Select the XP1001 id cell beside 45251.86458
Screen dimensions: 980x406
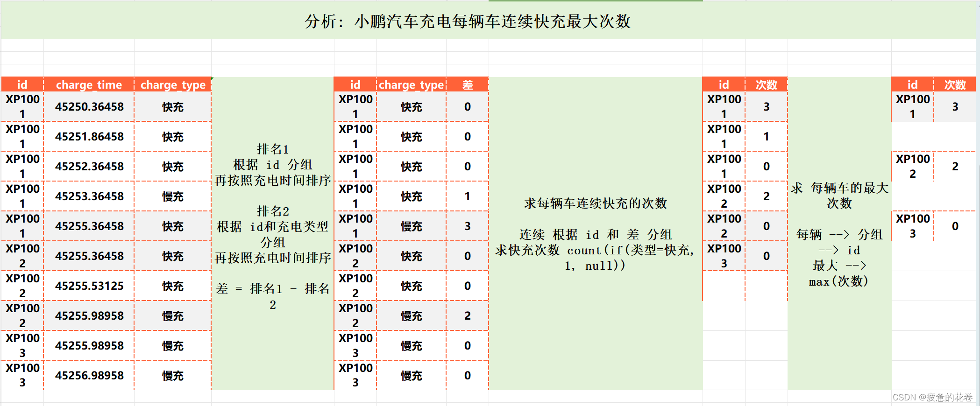point(22,137)
